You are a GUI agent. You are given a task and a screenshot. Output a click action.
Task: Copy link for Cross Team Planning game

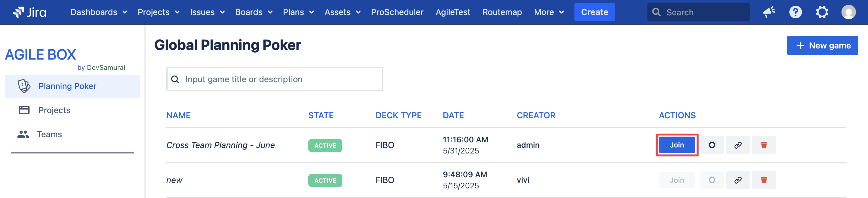(x=737, y=145)
